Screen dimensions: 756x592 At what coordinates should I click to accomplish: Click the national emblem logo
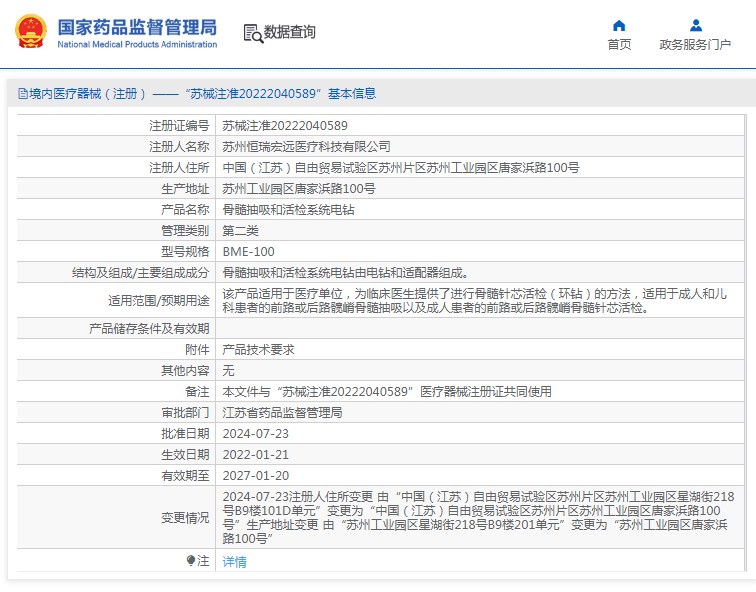point(31,31)
